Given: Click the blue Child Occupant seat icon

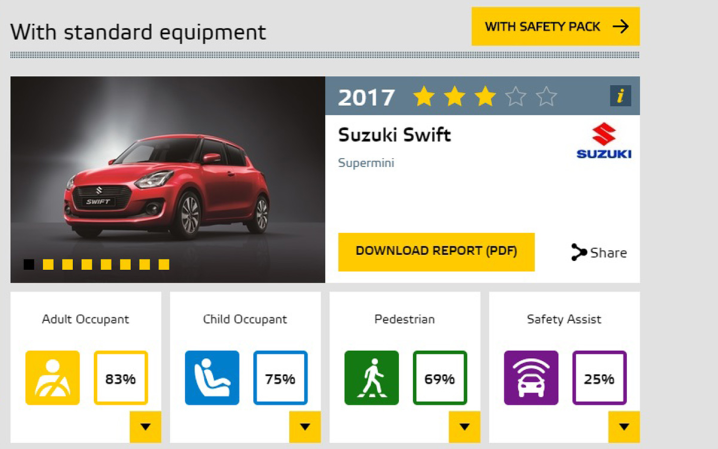Looking at the screenshot, I should pos(212,378).
